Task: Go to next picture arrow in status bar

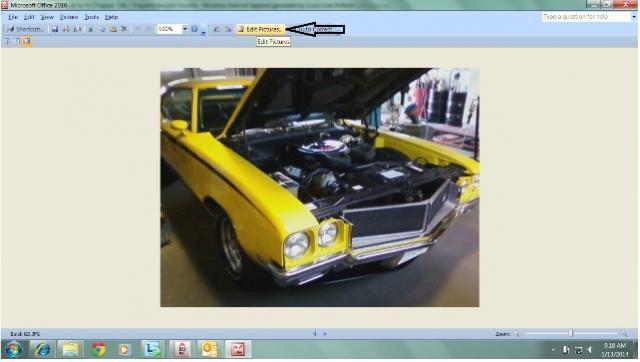Action: (325, 333)
